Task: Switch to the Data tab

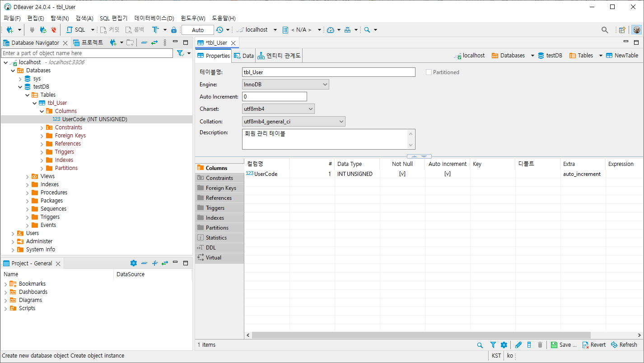Action: tap(244, 56)
